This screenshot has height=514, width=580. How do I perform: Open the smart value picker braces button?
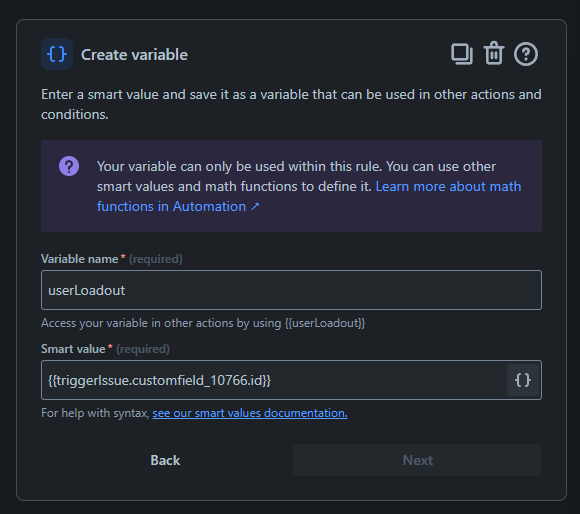(x=523, y=380)
